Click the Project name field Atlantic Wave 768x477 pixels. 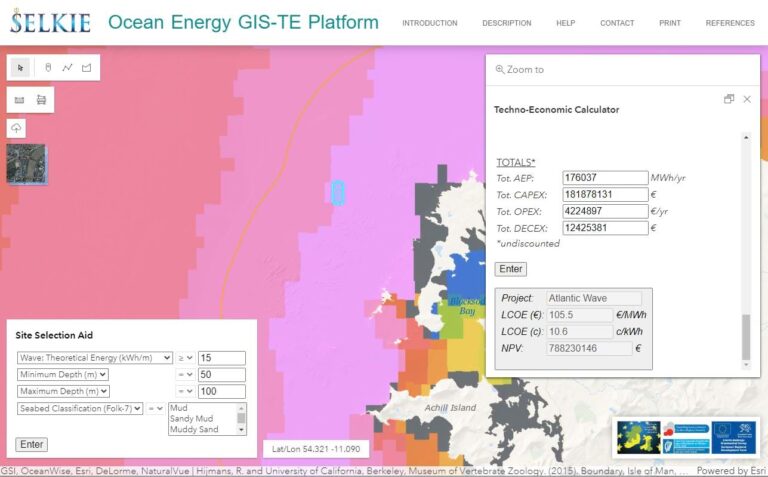[x=594, y=298]
